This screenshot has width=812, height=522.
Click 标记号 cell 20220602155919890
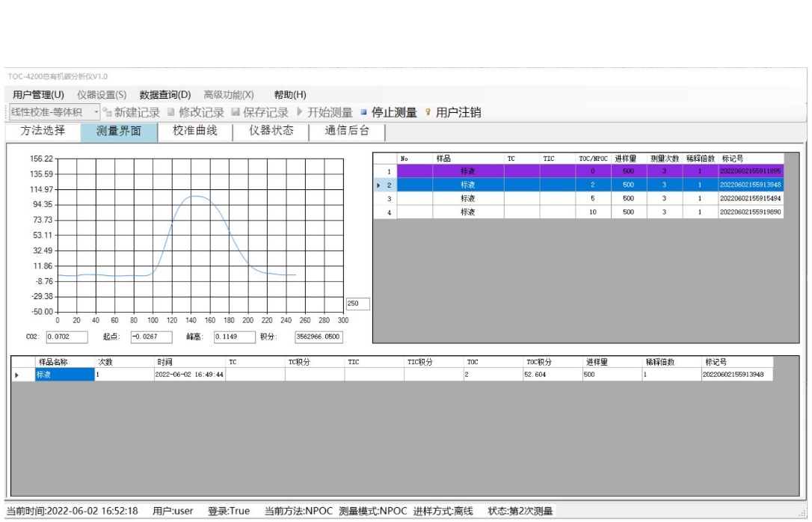(x=751, y=212)
